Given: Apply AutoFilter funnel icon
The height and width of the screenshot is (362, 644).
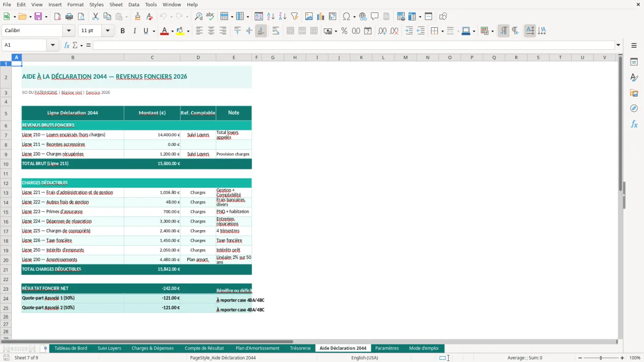Looking at the screenshot, I should (295, 17).
